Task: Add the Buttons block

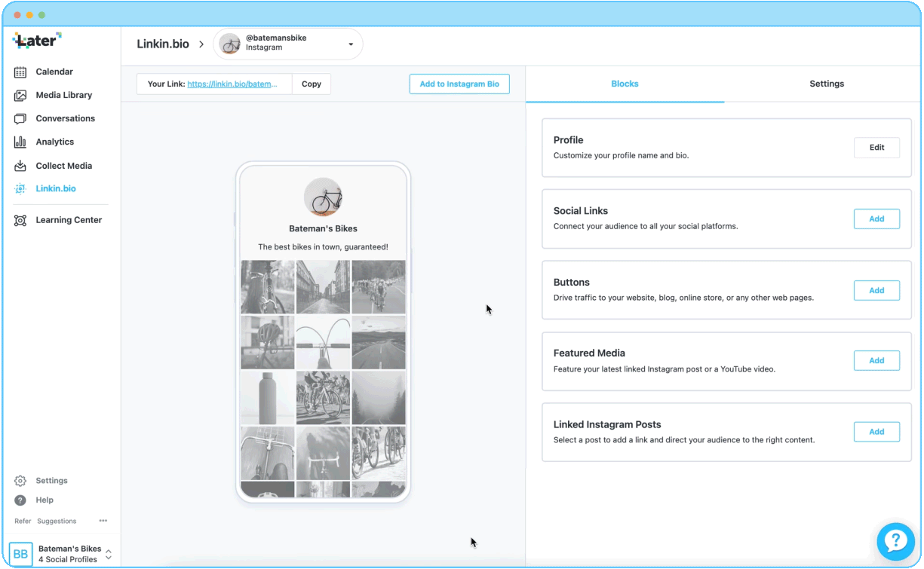Action: pos(876,290)
